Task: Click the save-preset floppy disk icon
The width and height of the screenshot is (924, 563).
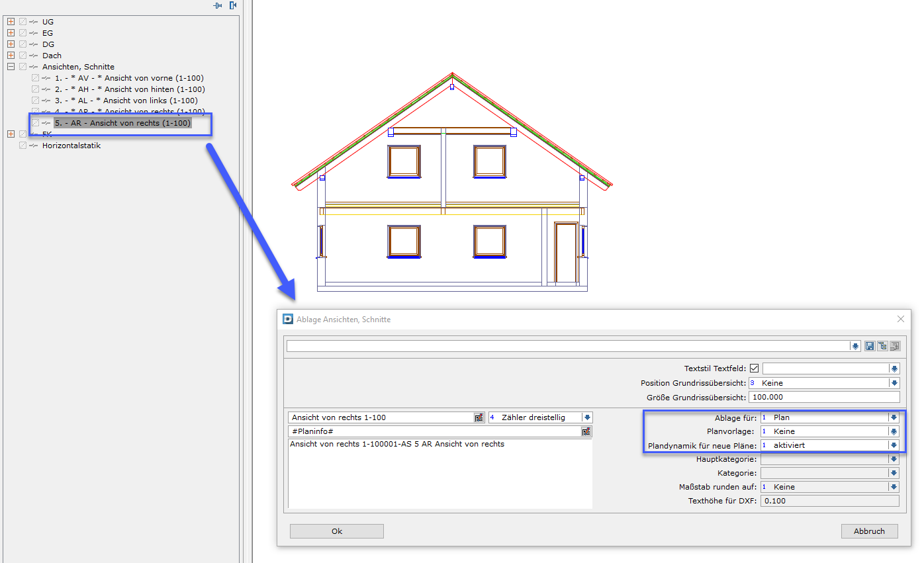Action: coord(869,345)
